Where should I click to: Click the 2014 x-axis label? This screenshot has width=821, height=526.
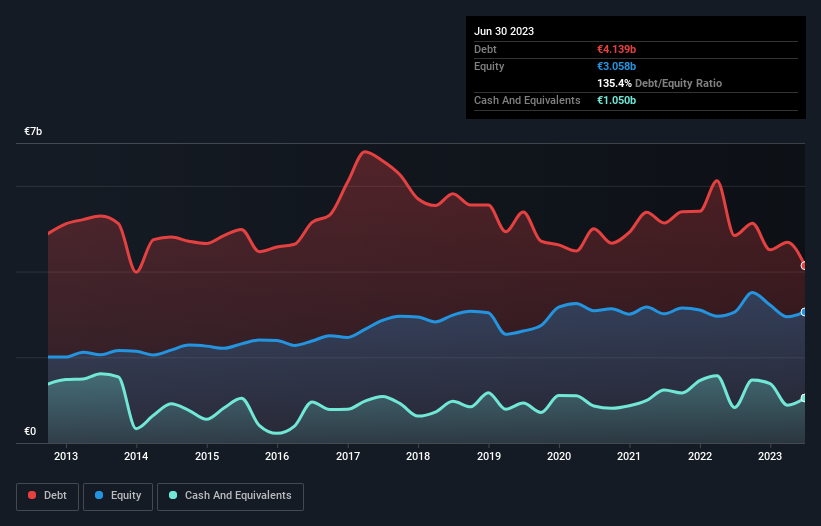(x=136, y=456)
